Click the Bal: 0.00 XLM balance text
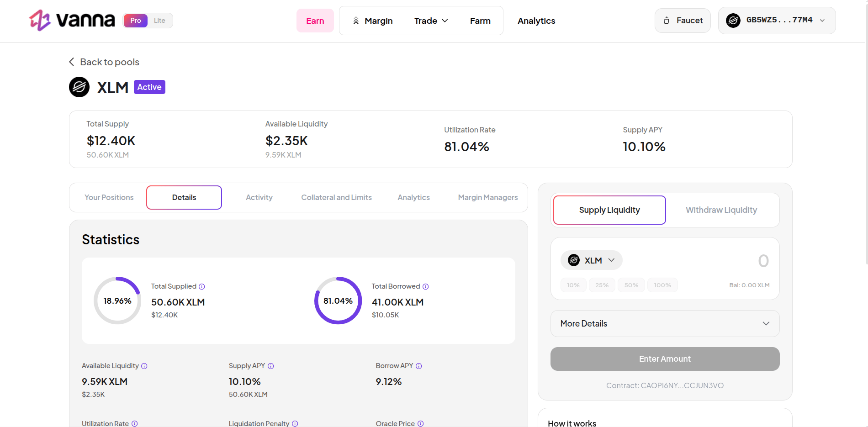868x427 pixels. click(749, 285)
